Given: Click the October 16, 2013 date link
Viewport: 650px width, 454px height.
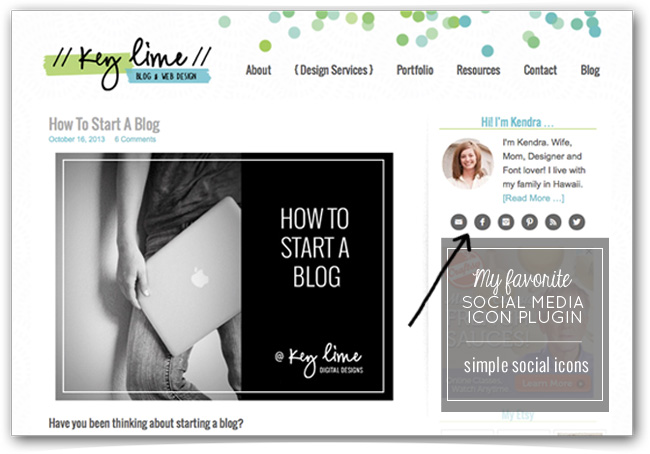Looking at the screenshot, I should [77, 139].
